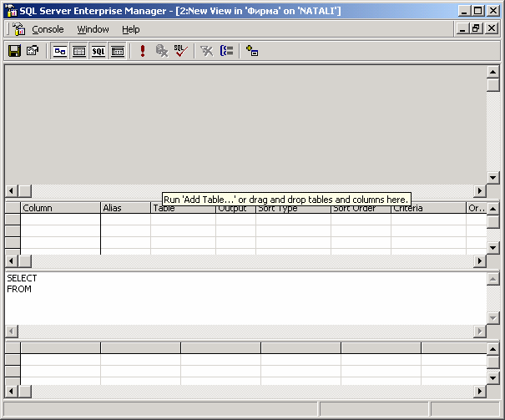Click the application icon in the title bar

(x=12, y=11)
